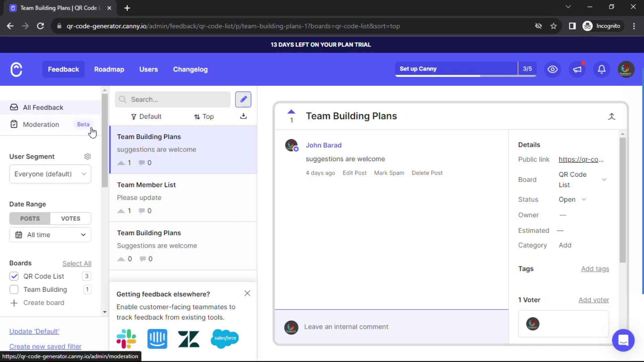644x362 pixels.
Task: Go to the Roadmap tab
Action: click(x=109, y=69)
